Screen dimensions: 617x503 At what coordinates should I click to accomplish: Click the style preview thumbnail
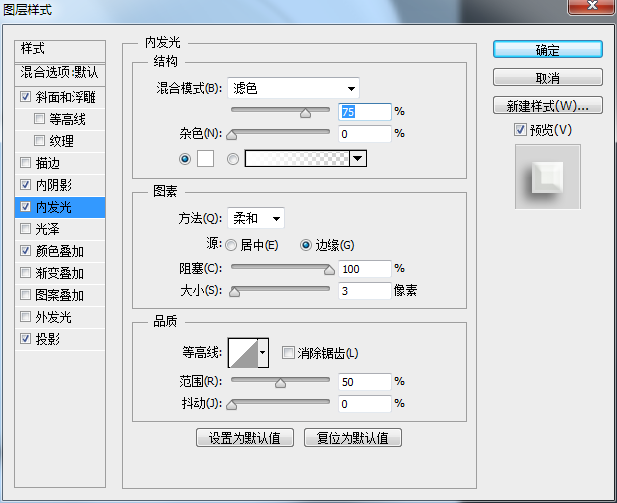548,177
